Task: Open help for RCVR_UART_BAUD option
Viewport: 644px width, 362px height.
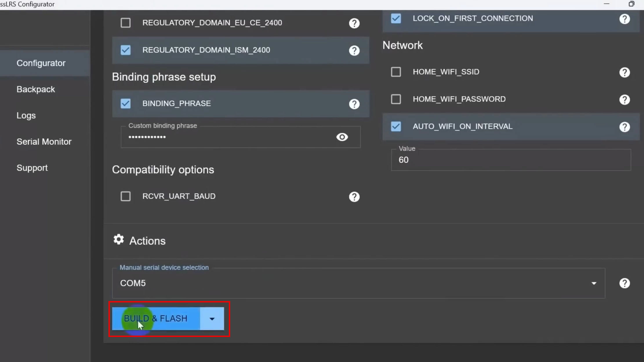Action: pos(354,197)
